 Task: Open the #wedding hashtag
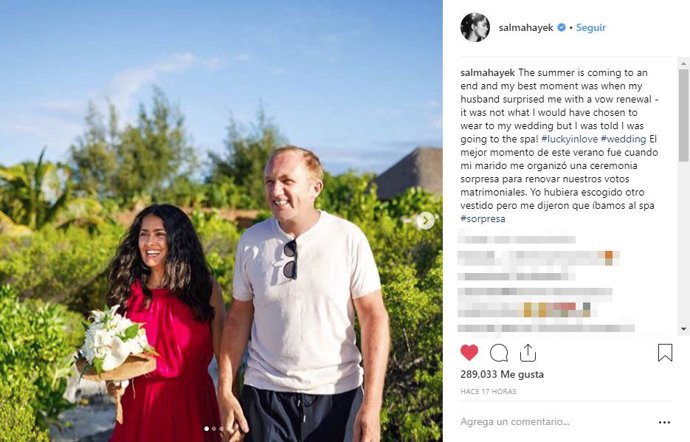click(x=624, y=139)
